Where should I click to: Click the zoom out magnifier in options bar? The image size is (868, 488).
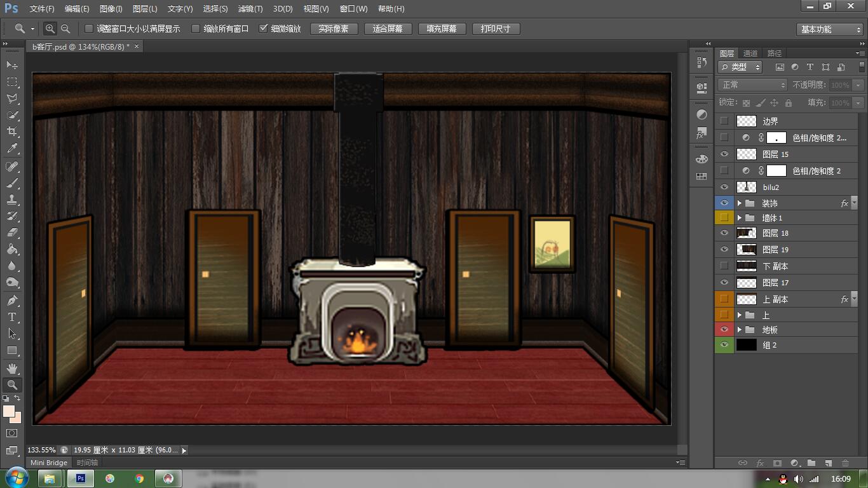[65, 29]
